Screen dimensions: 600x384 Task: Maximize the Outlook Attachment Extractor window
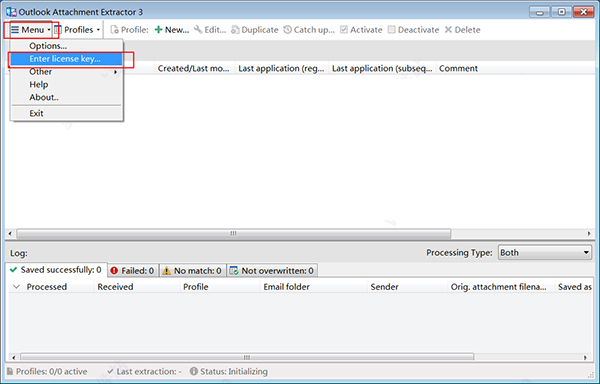pos(561,12)
